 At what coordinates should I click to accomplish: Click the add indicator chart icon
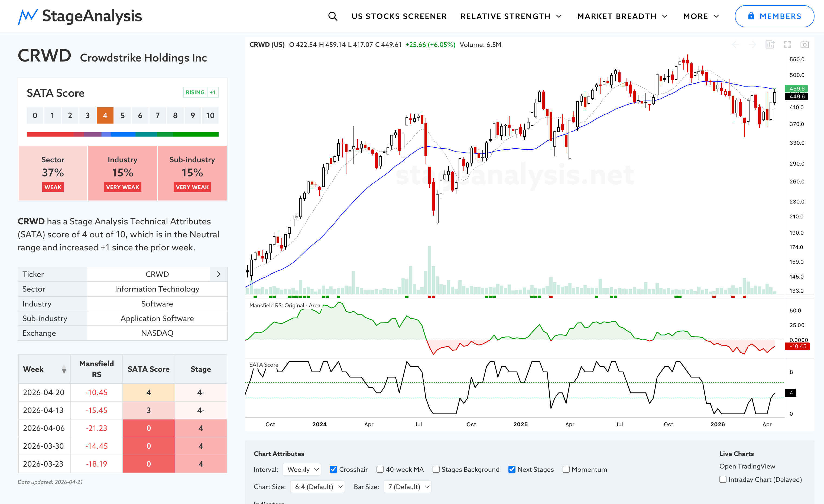click(770, 44)
